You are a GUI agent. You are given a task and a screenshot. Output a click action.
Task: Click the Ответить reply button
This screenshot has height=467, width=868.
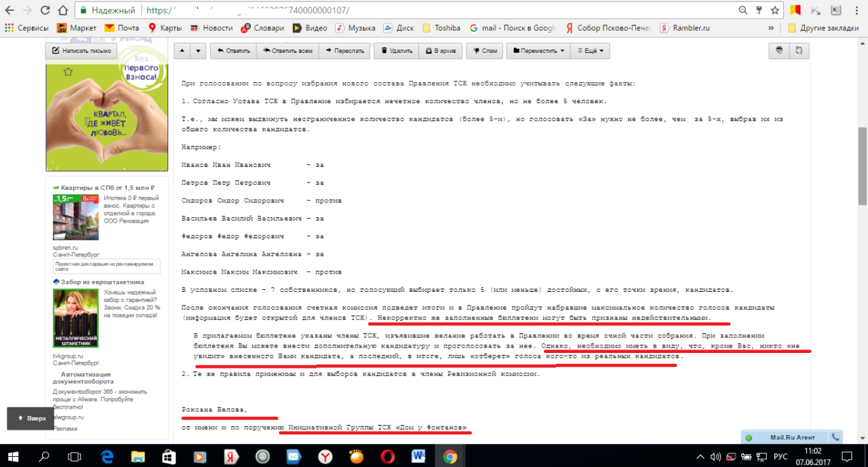(x=233, y=51)
